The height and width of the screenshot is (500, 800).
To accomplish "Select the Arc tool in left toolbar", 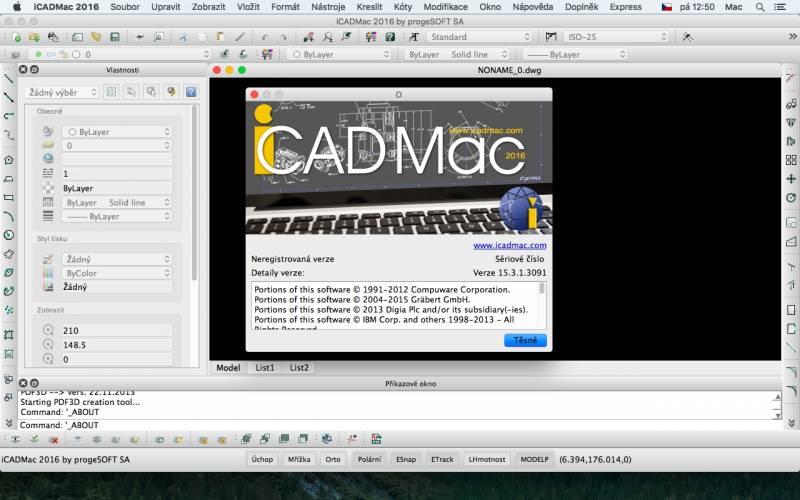I will pos(9,216).
